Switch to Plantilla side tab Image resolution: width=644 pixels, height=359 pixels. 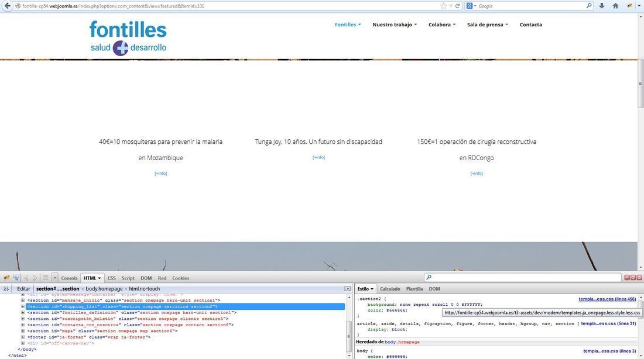(x=414, y=289)
